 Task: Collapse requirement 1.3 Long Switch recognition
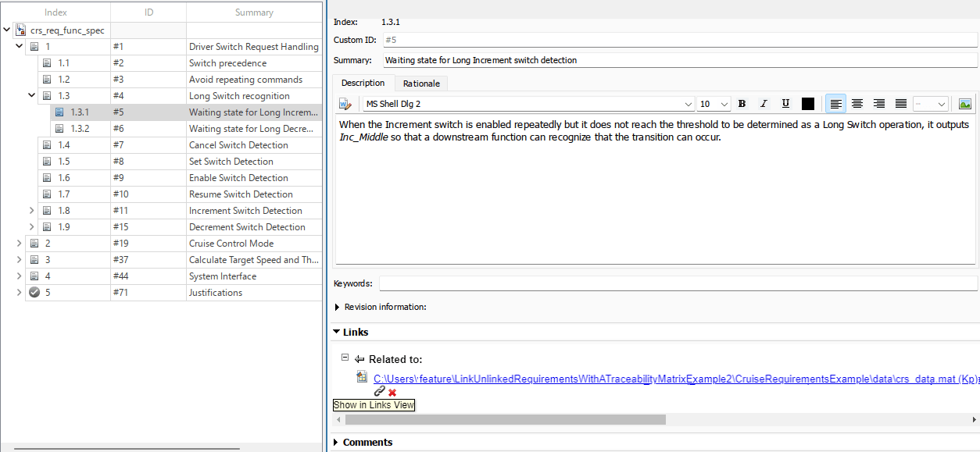[31, 95]
